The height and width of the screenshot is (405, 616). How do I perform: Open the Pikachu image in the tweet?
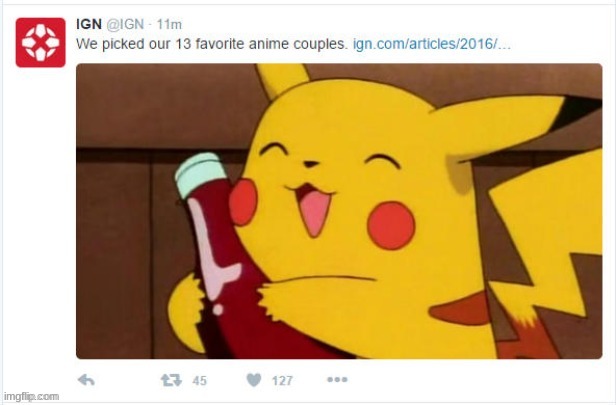click(x=339, y=211)
